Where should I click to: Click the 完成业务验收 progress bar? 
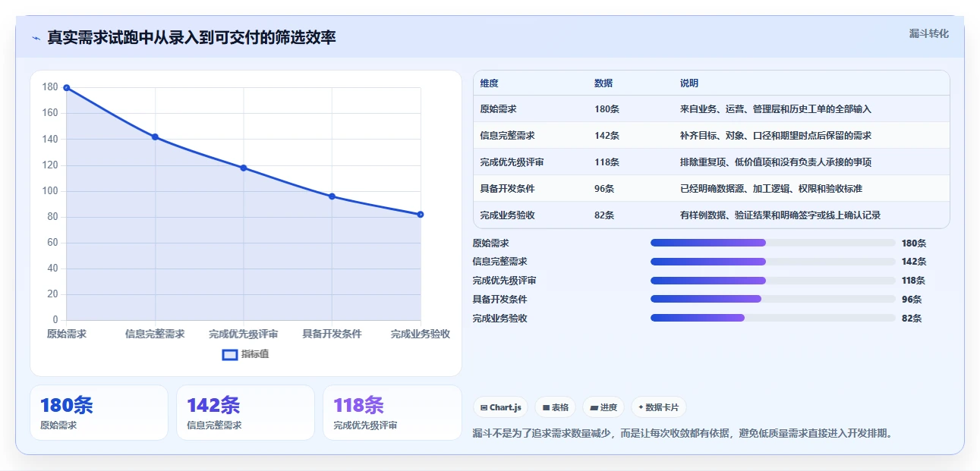tap(773, 318)
